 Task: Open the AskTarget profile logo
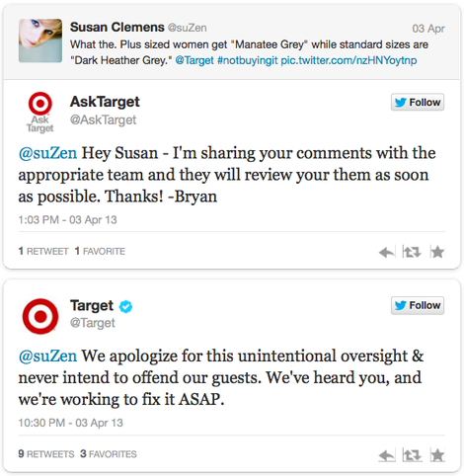pyautogui.click(x=40, y=112)
